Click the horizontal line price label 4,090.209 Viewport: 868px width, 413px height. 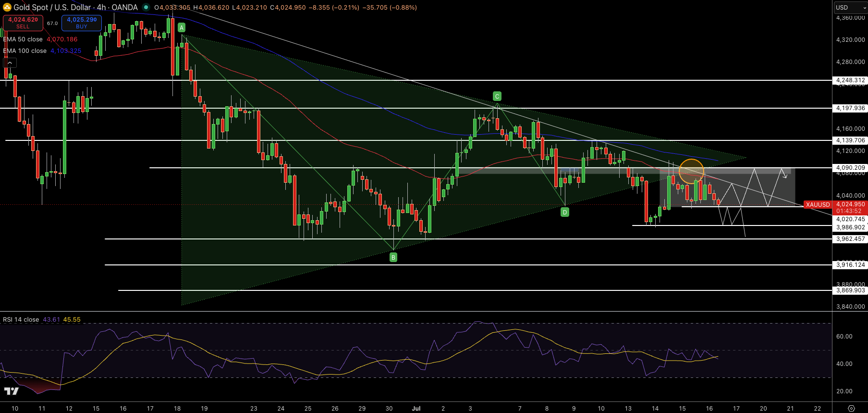coord(850,168)
